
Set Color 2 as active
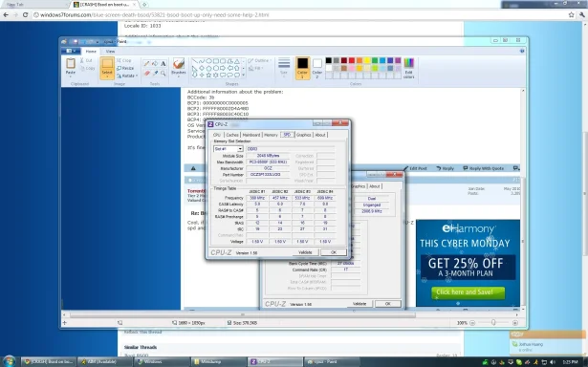tap(317, 68)
